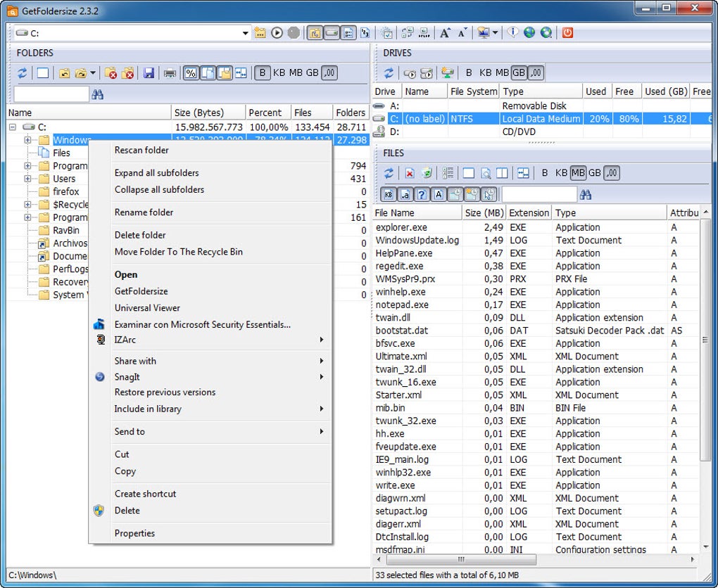Click the single drive scan icon in Drives toolbar
Image resolution: width=718 pixels, height=588 pixels.
(410, 72)
